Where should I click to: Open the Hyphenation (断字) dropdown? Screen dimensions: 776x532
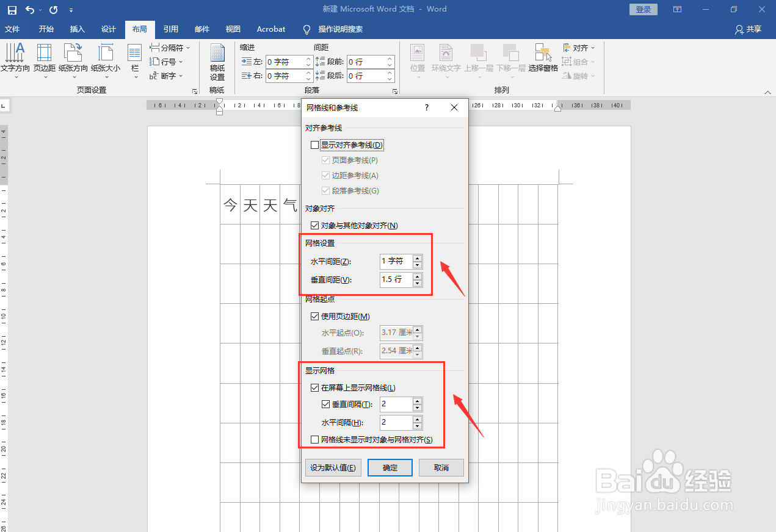tap(166, 76)
